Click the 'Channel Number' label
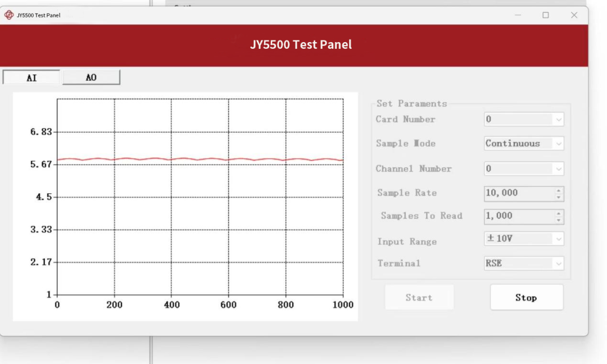 (x=414, y=169)
